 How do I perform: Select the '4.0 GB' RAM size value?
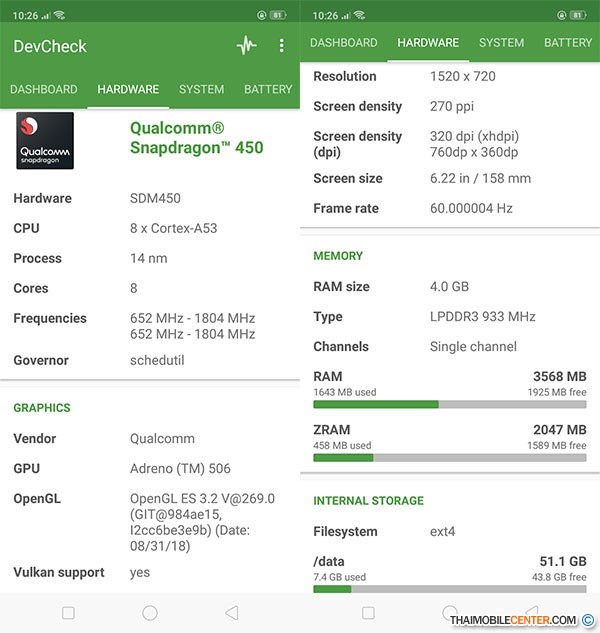click(x=449, y=287)
